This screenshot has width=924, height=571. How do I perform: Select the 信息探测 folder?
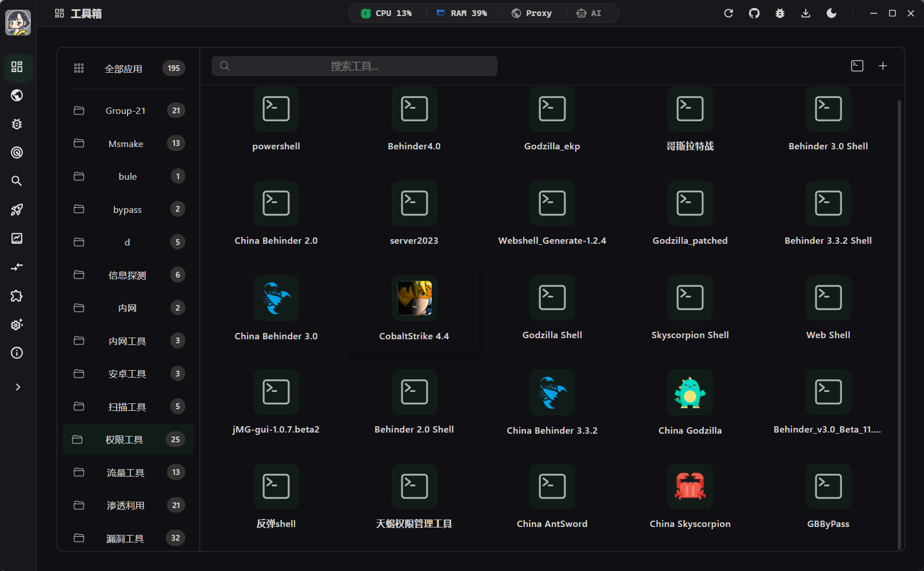128,275
